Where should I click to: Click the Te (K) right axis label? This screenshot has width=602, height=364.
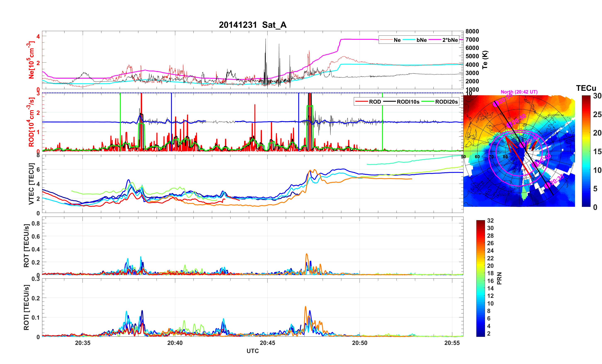[x=485, y=60]
